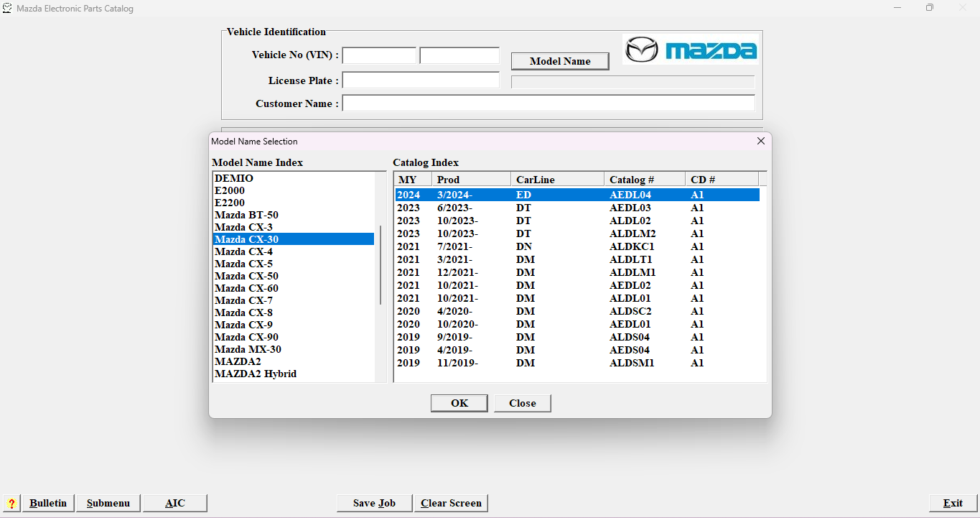Select the catalog row AEDS04

[577, 350]
